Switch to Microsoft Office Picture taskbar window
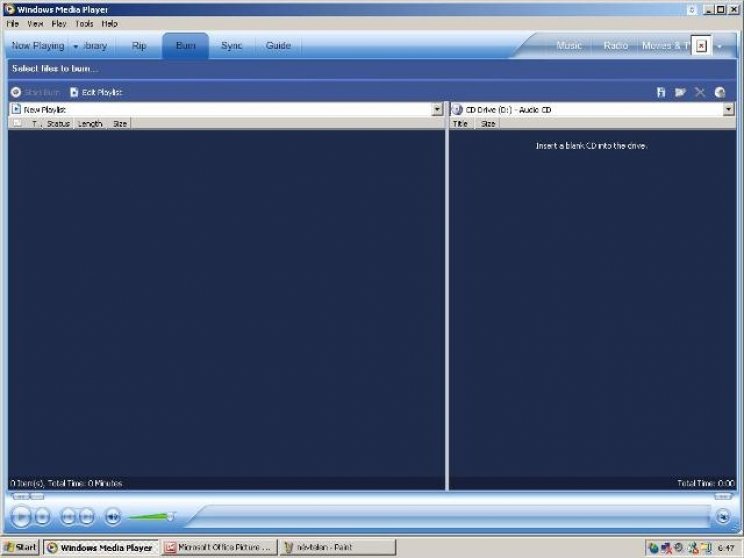Viewport: 744px width, 558px height. 219,548
